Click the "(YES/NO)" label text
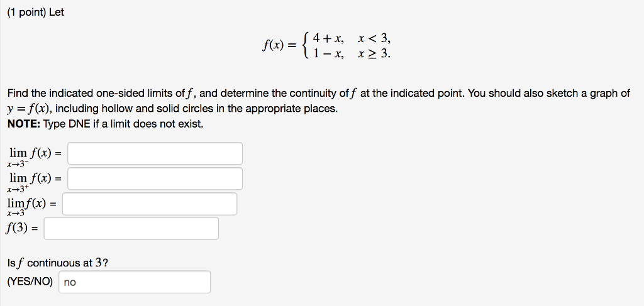 (x=30, y=281)
